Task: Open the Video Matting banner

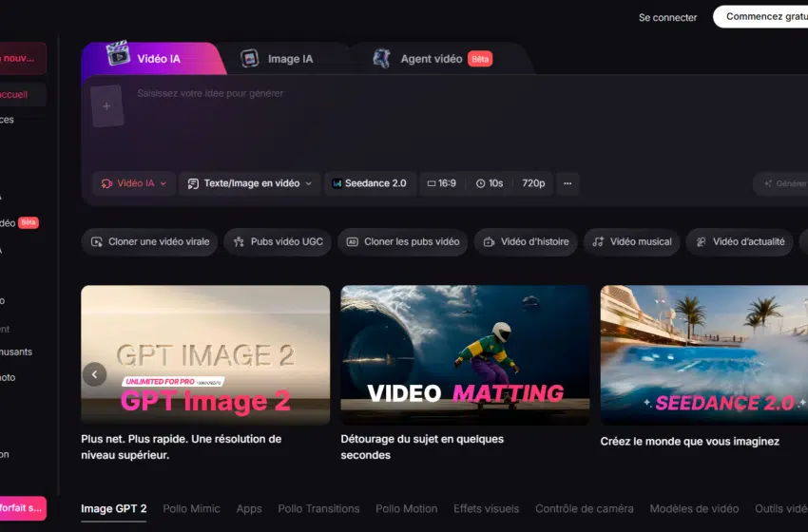Action: click(465, 355)
